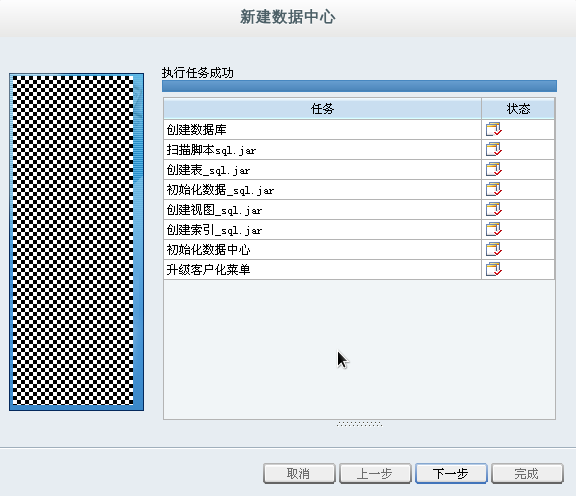Click the 取消 button
The width and height of the screenshot is (576, 496).
pos(299,474)
